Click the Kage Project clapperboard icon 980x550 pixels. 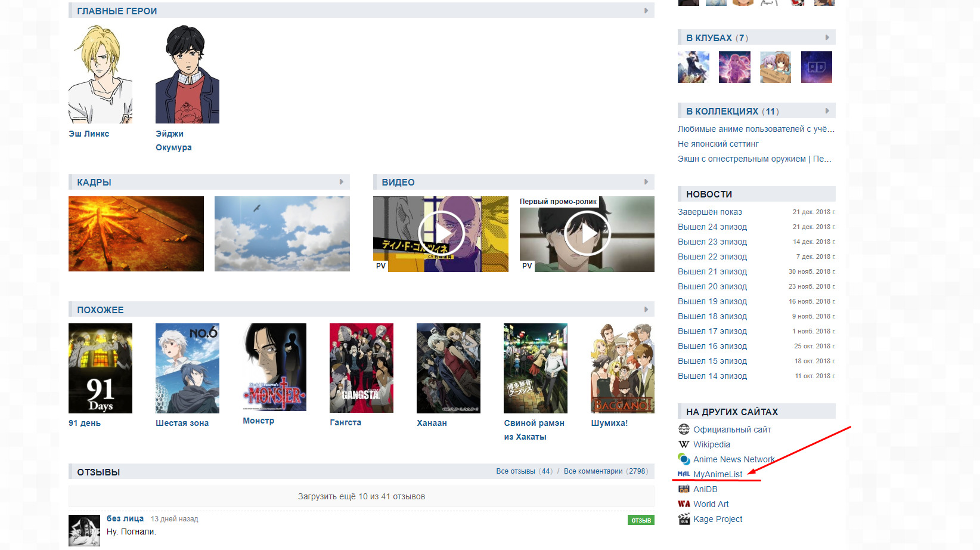(684, 519)
